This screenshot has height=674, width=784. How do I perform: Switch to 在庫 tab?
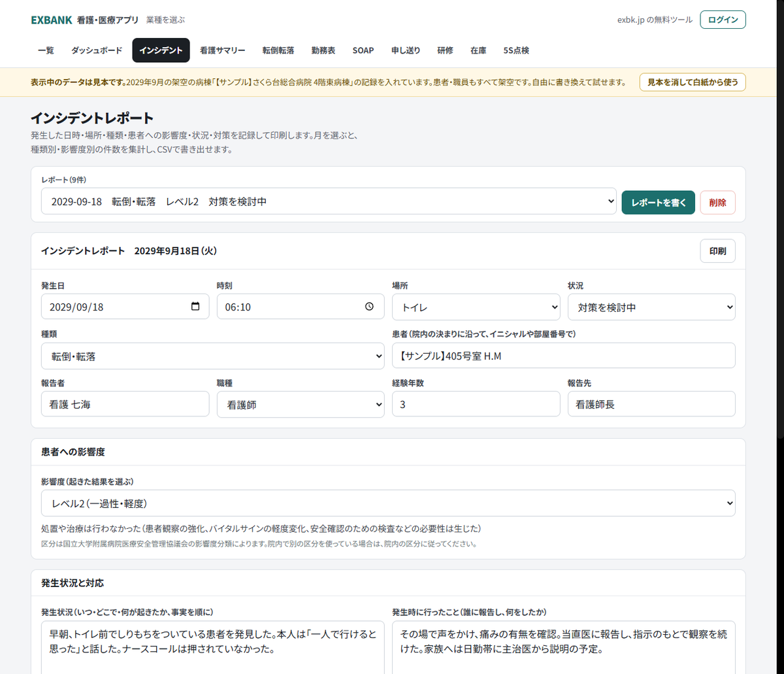click(x=478, y=50)
